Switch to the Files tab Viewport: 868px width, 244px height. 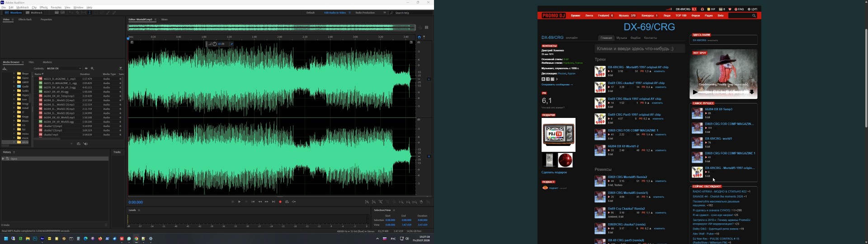31,62
